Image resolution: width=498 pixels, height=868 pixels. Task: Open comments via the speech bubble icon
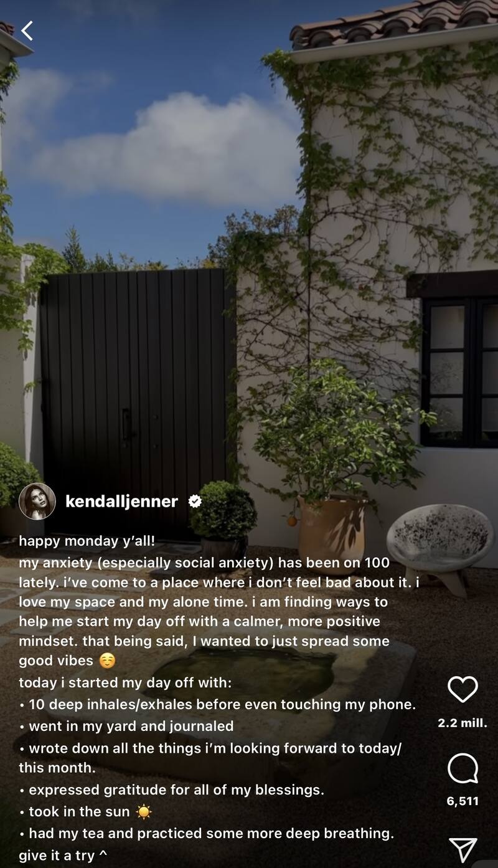(x=463, y=769)
